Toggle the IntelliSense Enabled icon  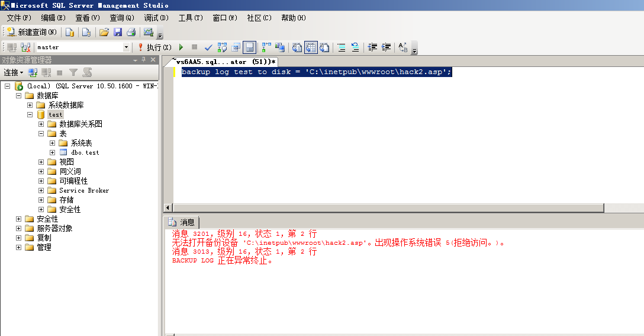coord(249,47)
